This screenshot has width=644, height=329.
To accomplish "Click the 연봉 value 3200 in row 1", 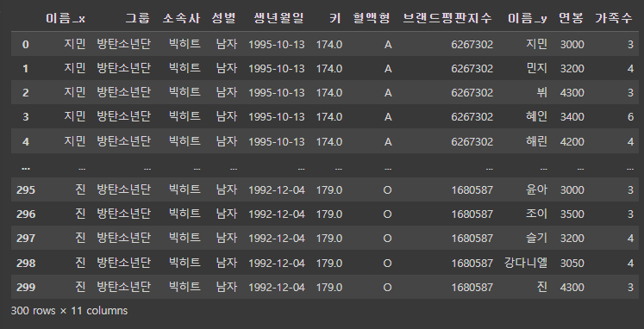I will pyautogui.click(x=572, y=69).
